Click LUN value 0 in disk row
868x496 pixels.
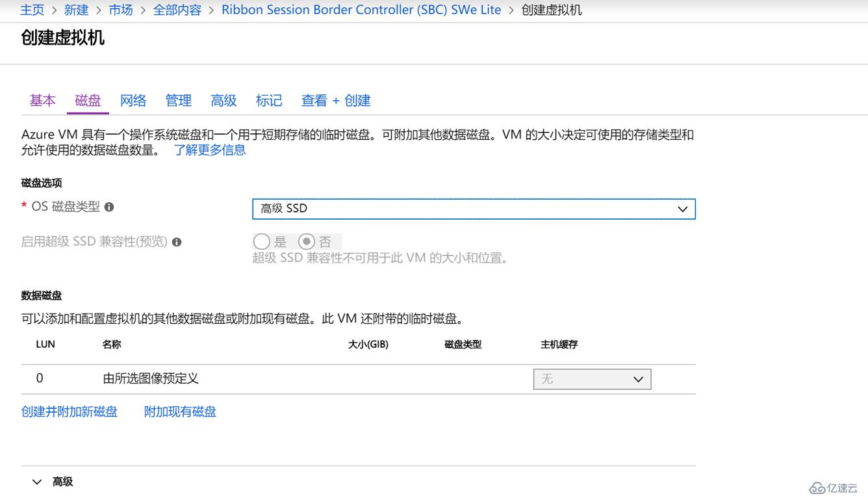(x=40, y=378)
